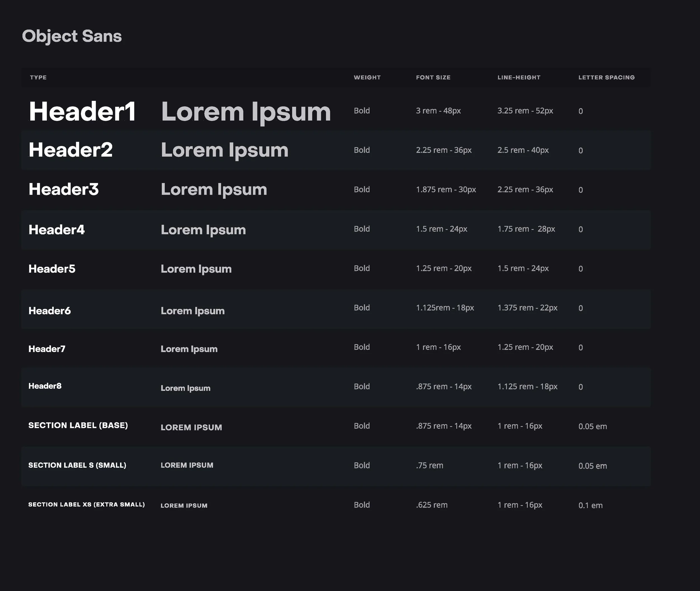
Task: Click the LINE-HEIGHT column header
Action: [x=519, y=77]
